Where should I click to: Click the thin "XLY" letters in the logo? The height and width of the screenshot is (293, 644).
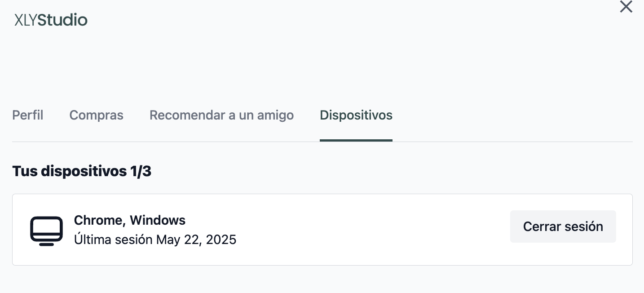pos(26,20)
